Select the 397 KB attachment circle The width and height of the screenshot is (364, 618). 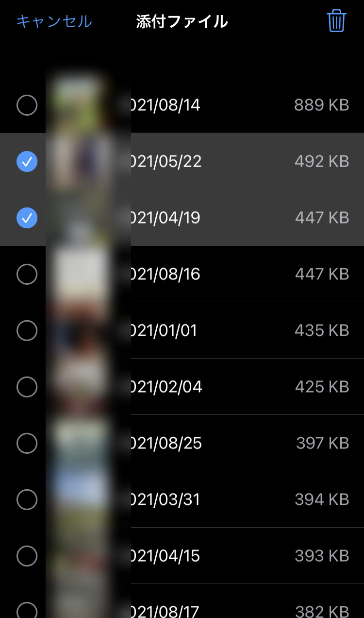[27, 443]
